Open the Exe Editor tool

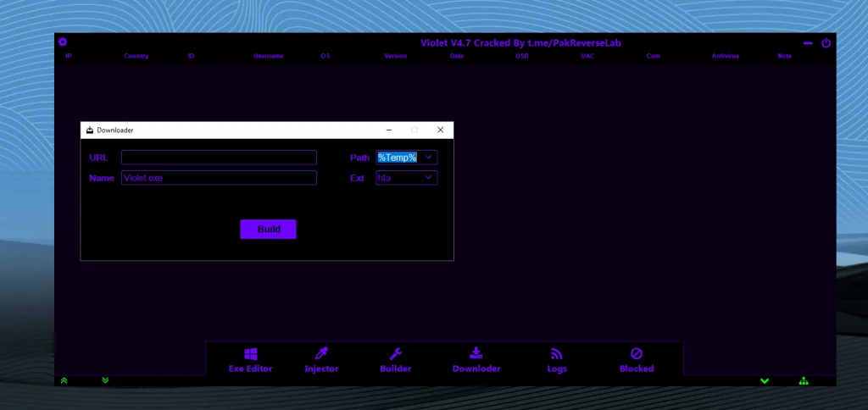[x=251, y=359]
